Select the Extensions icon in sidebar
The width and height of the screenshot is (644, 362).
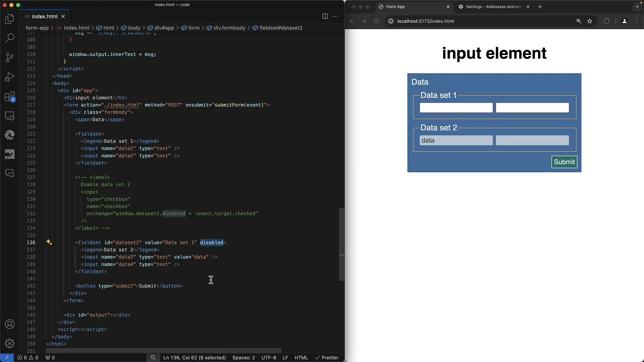[x=10, y=96]
